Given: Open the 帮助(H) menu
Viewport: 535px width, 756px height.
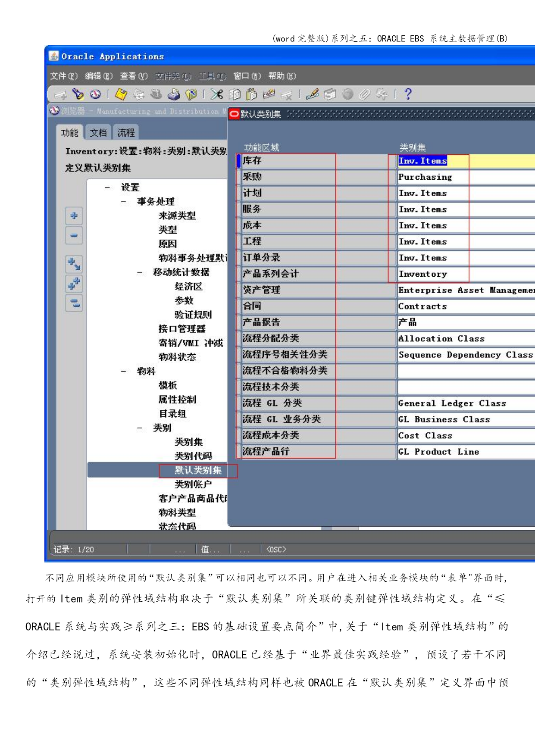Looking at the screenshot, I should click(282, 76).
